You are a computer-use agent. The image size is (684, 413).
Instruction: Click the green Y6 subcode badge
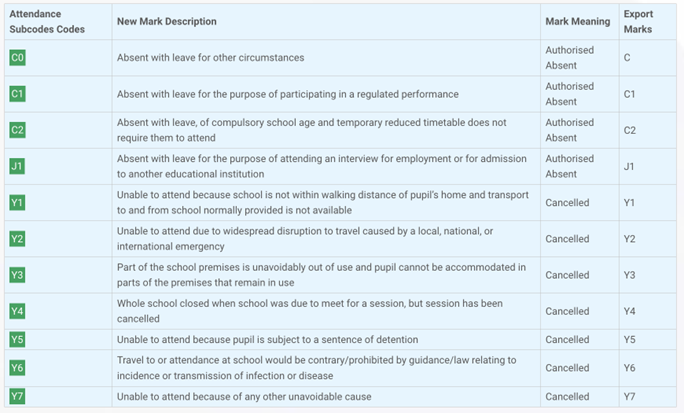(x=17, y=368)
